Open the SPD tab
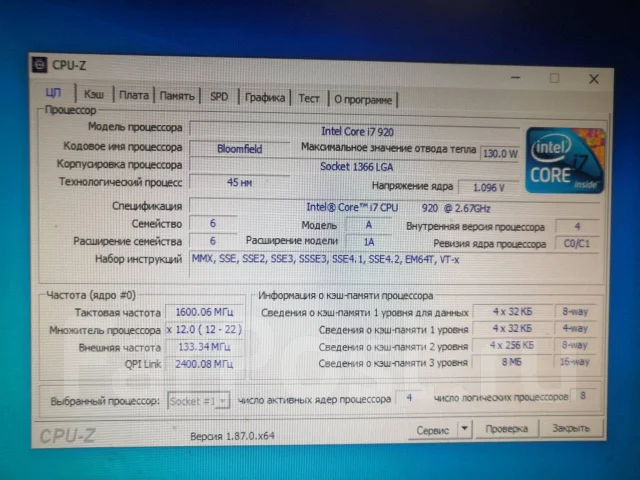The height and width of the screenshot is (480, 640). [219, 97]
